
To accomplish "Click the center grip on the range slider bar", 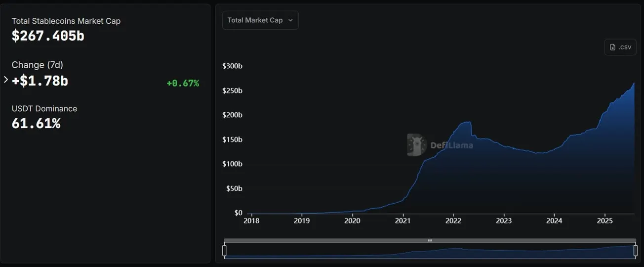I will click(x=430, y=240).
